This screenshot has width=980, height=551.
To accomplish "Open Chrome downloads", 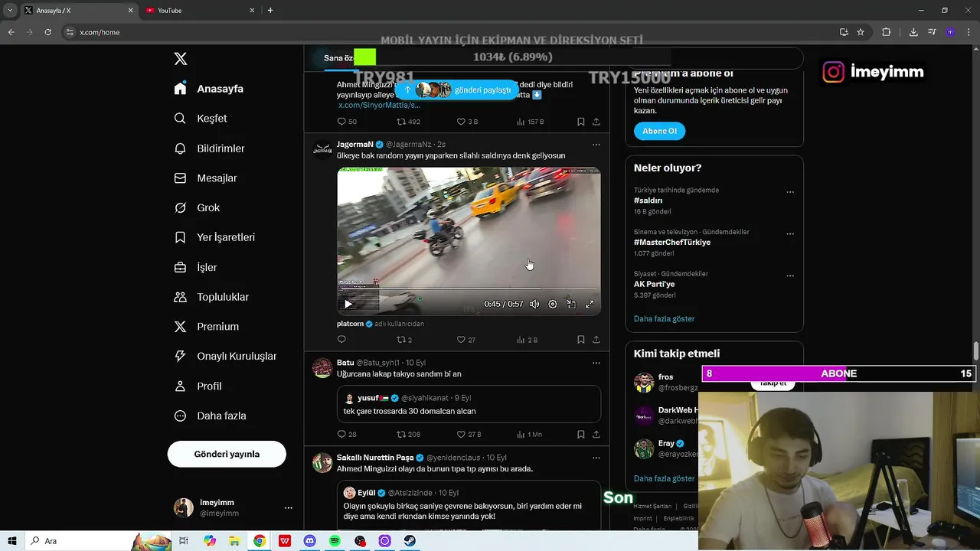I will point(913,32).
